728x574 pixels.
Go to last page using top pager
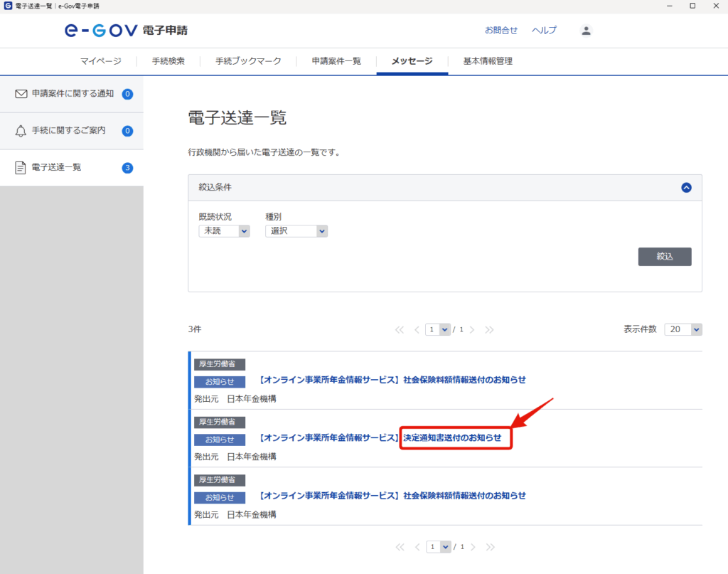click(489, 330)
